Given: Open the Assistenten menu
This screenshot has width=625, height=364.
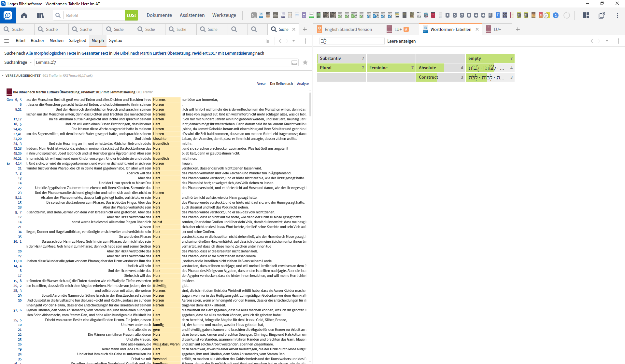Looking at the screenshot, I should pos(192,15).
